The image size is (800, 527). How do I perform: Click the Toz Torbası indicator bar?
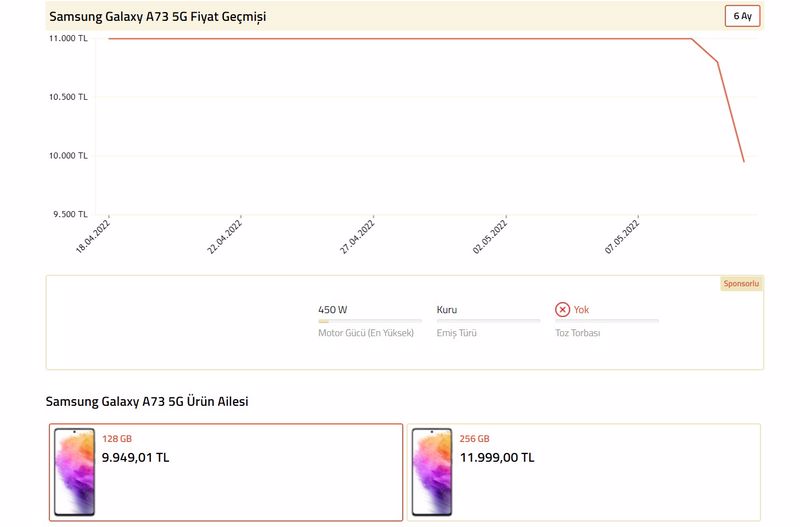(607, 321)
